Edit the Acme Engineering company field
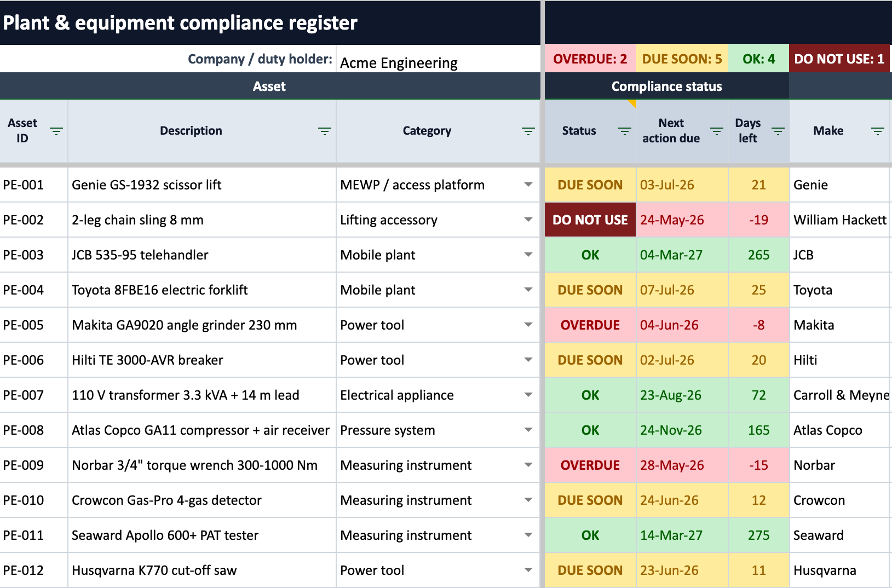892x588 pixels. [x=438, y=59]
